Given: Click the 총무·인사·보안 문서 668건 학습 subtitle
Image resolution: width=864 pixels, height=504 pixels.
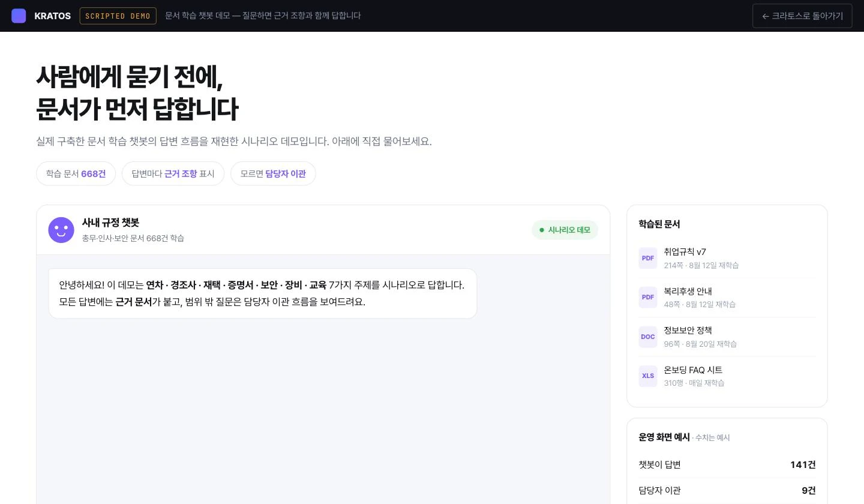Looking at the screenshot, I should pyautogui.click(x=133, y=238).
